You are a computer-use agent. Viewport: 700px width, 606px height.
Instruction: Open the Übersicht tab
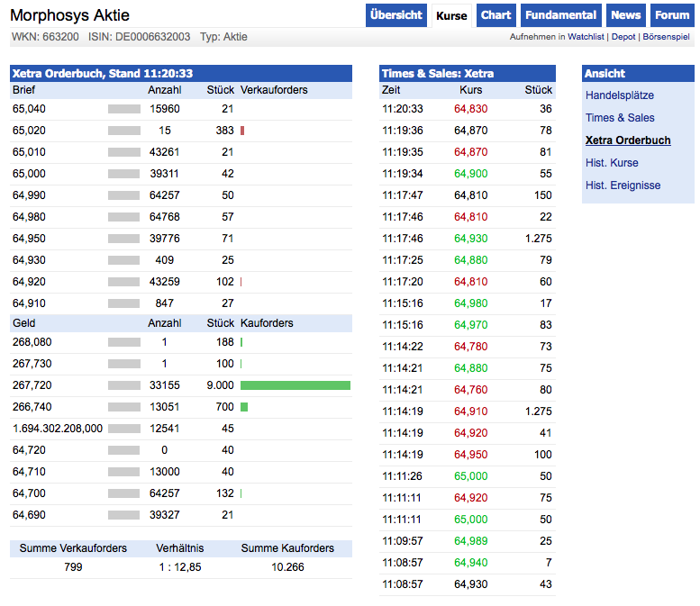coord(395,15)
